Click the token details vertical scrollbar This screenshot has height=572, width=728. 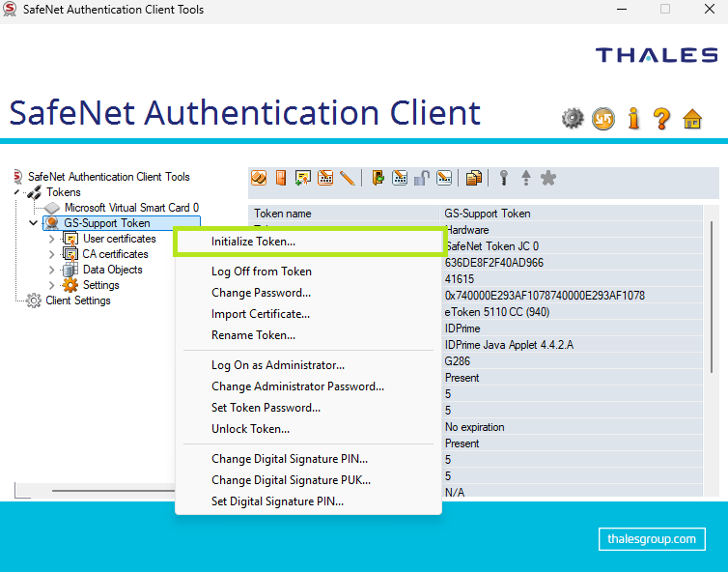pyautogui.click(x=712, y=298)
